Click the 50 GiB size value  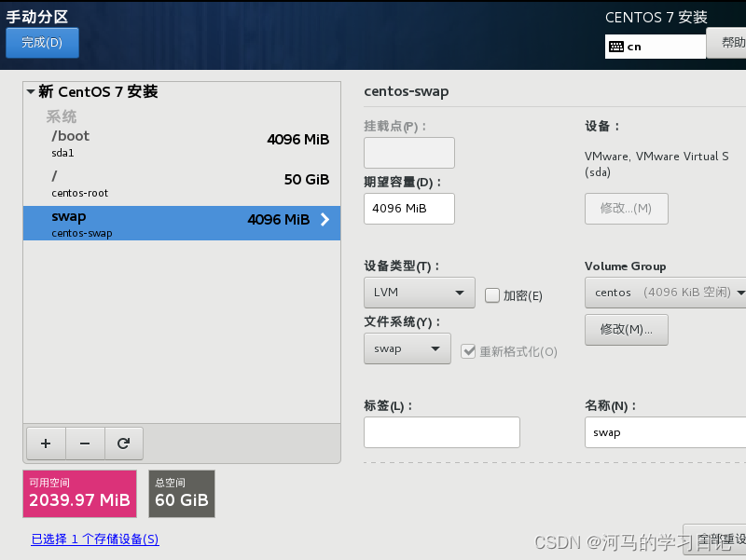coord(307,179)
